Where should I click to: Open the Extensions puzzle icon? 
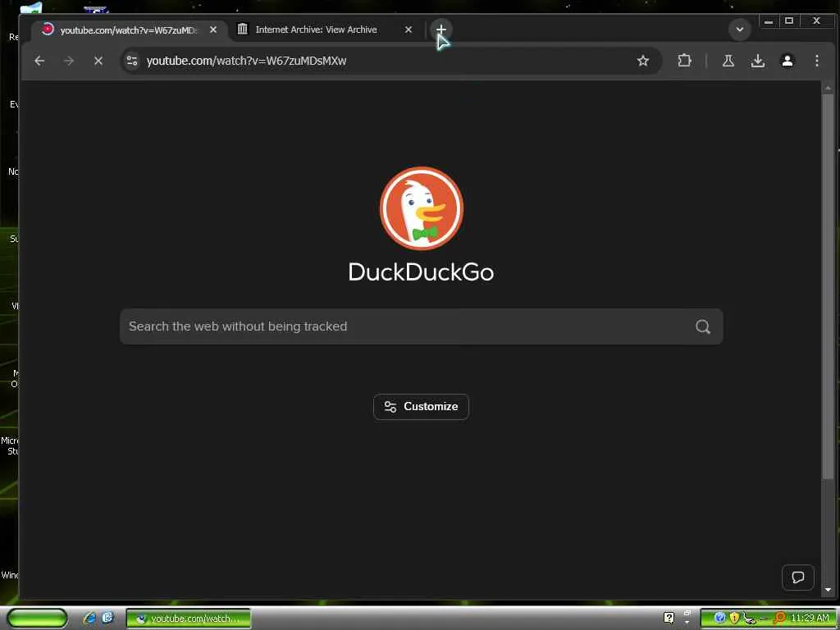point(684,61)
